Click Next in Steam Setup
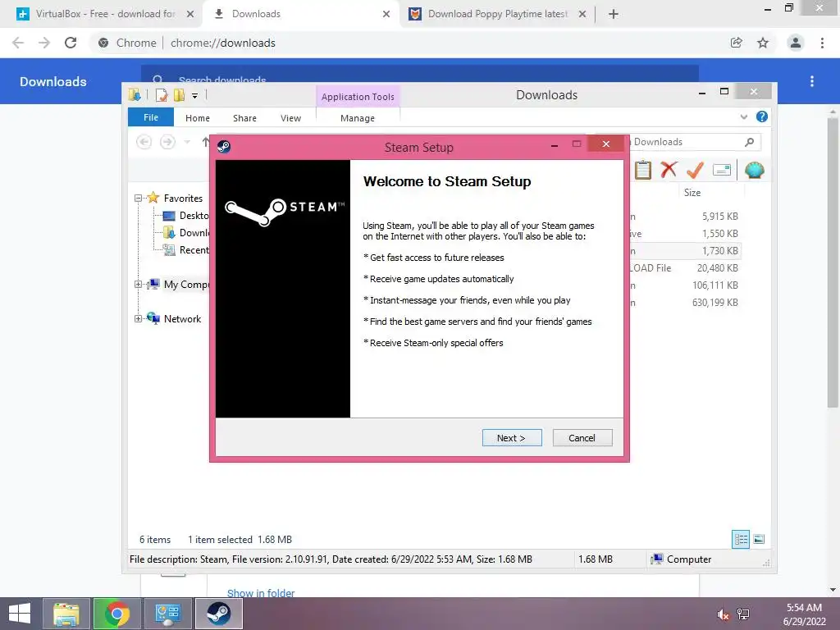Viewport: 840px width, 630px height. 512,438
